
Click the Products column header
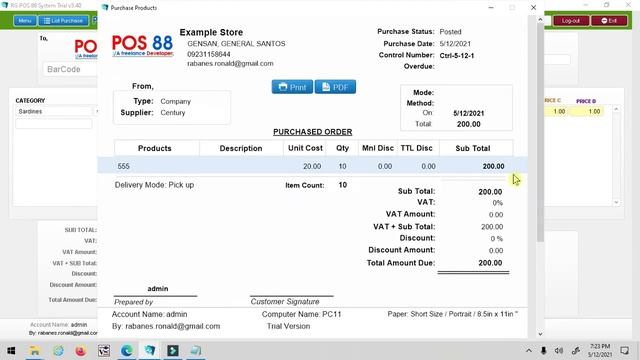click(x=155, y=148)
